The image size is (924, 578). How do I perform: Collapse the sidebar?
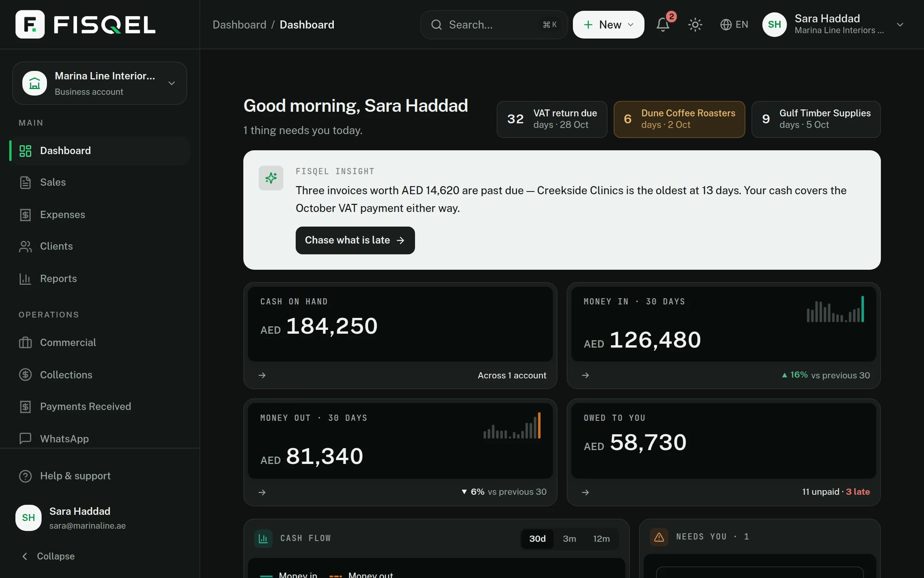(48, 556)
